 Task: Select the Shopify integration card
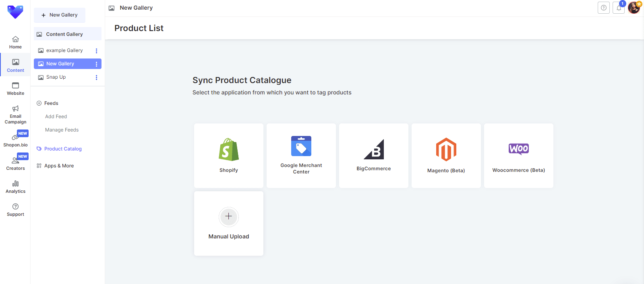(x=229, y=156)
